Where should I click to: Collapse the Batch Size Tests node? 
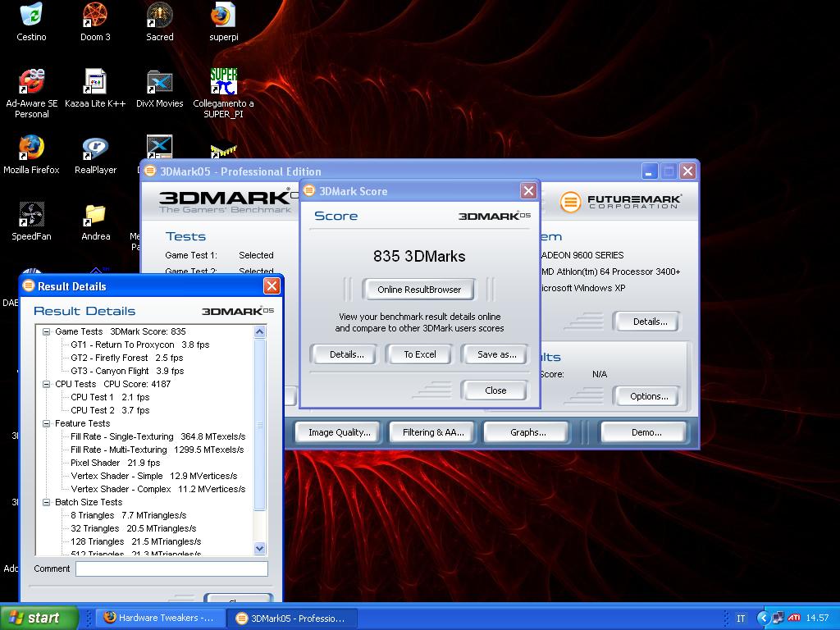pos(47,502)
